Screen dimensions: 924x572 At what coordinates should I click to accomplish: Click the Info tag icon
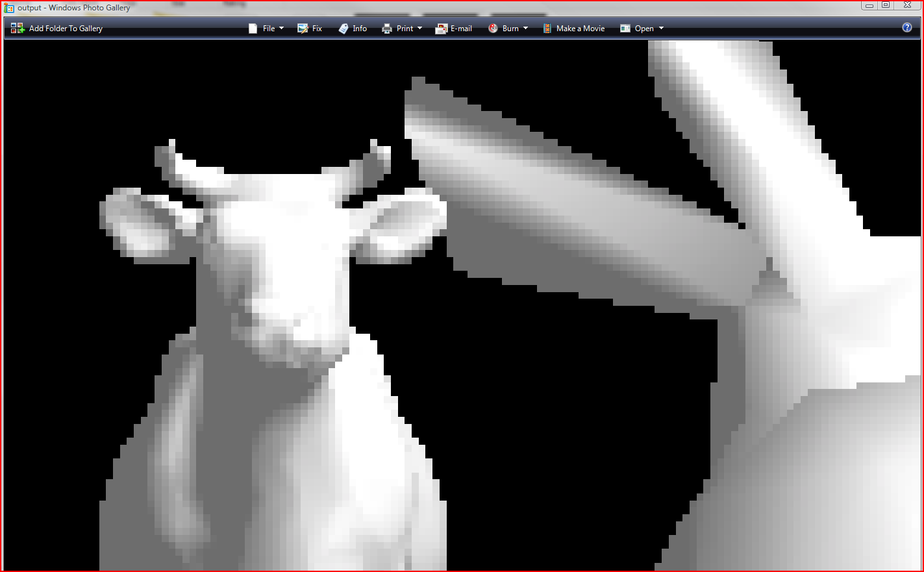tap(343, 29)
